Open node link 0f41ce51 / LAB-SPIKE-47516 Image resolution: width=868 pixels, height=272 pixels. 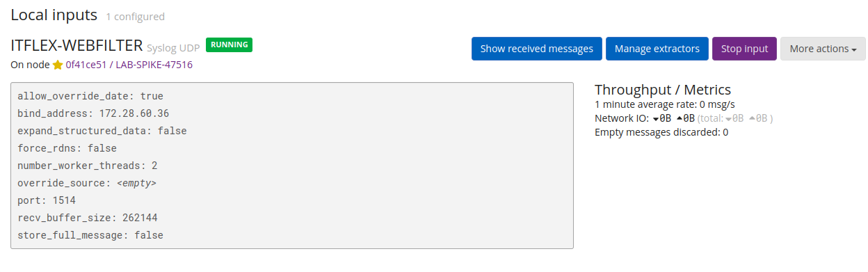pyautogui.click(x=129, y=65)
